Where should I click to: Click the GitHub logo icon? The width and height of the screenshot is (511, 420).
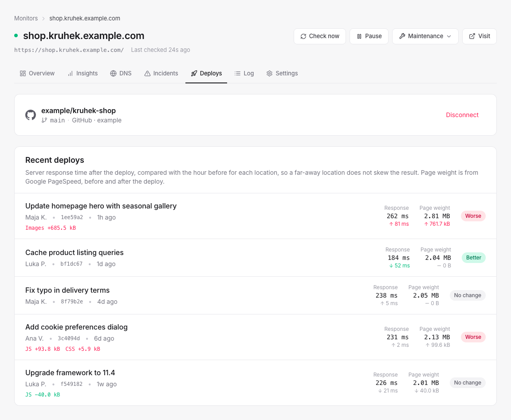31,115
